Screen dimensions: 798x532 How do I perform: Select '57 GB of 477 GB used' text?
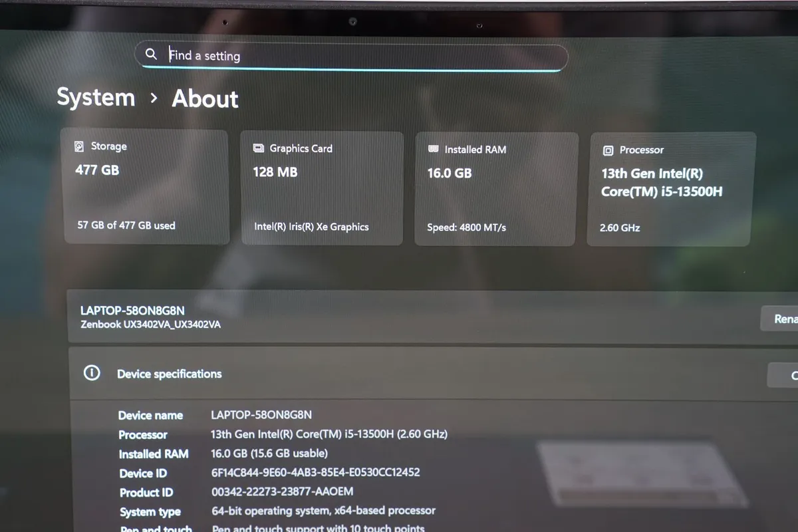click(126, 225)
